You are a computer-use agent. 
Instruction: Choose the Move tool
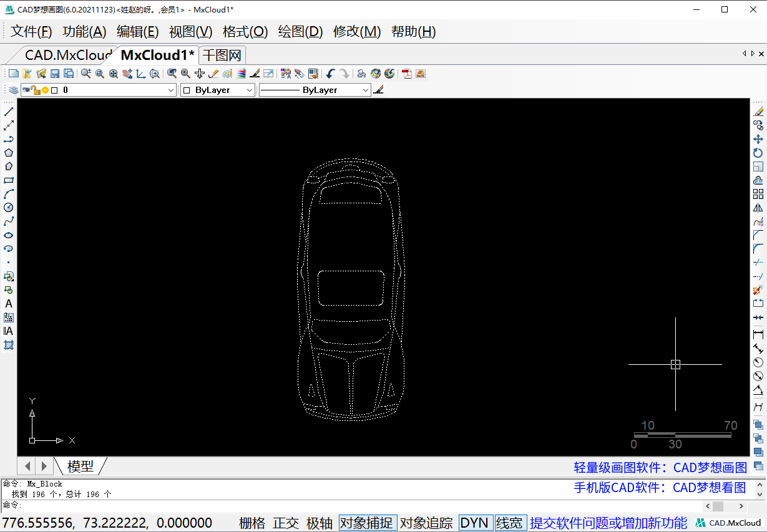[758, 139]
